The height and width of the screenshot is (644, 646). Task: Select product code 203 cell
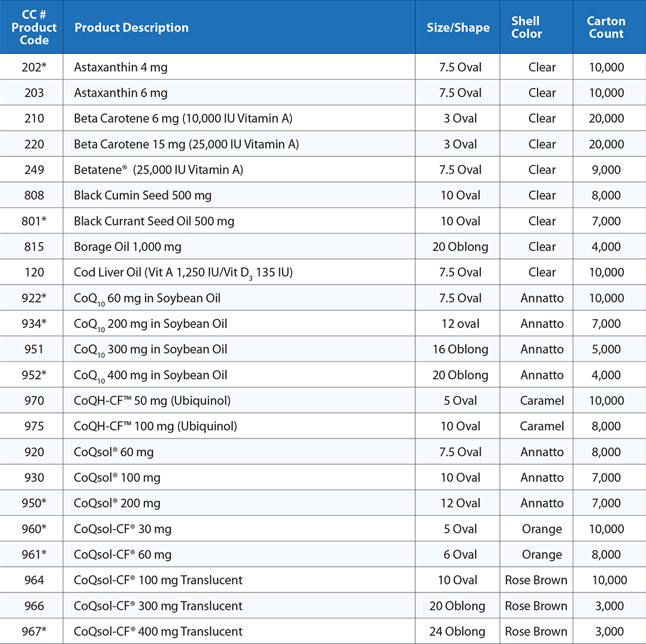tap(34, 93)
